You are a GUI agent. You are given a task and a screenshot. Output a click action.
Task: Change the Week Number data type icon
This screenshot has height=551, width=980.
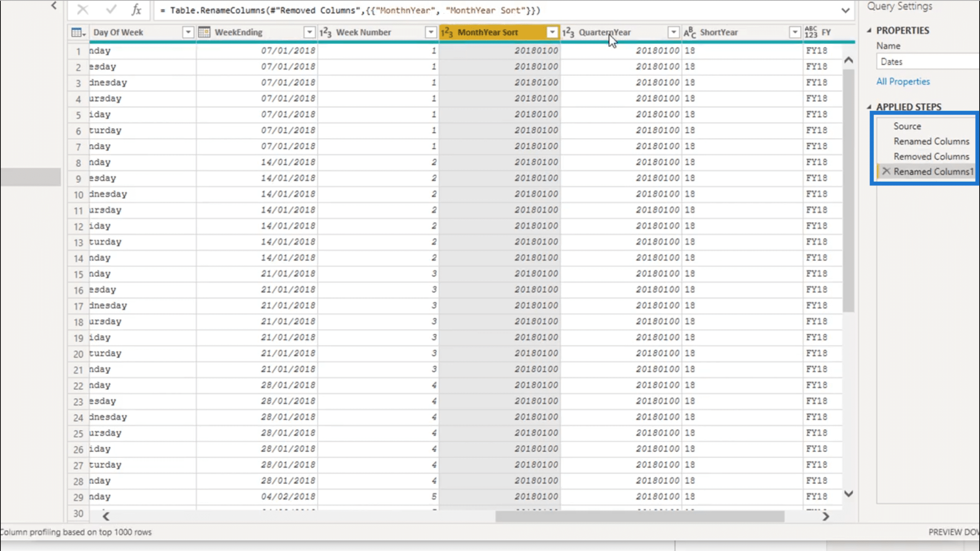[x=325, y=33]
